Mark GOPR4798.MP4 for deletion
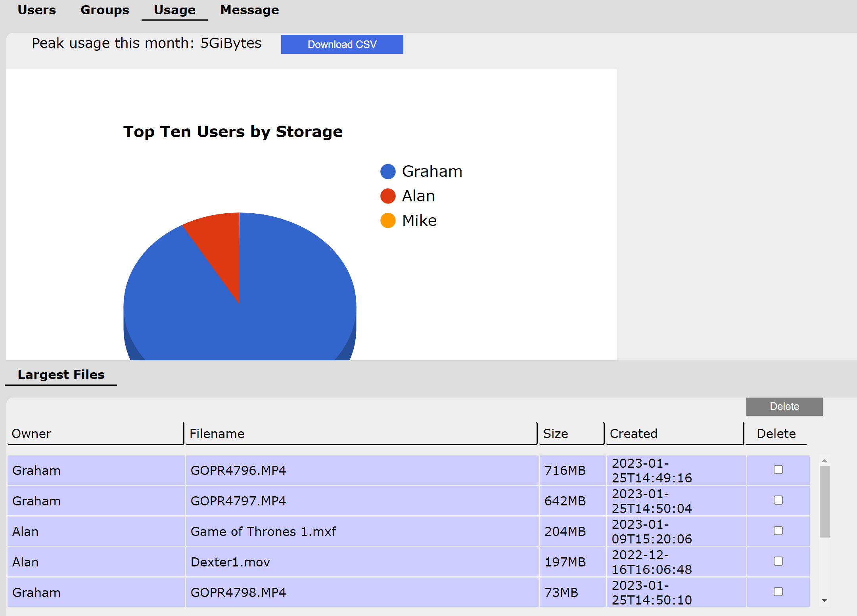 click(778, 592)
